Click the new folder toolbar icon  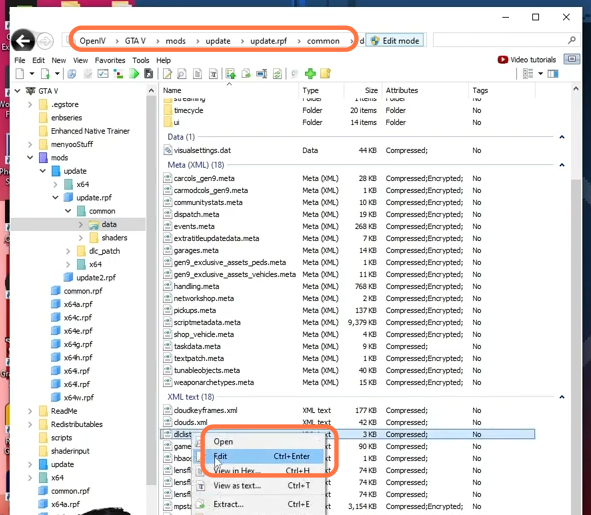pos(325,74)
